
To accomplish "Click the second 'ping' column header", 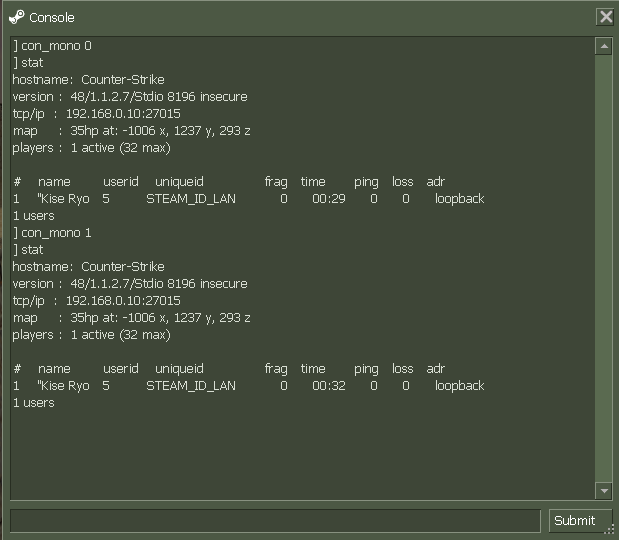I will (366, 369).
